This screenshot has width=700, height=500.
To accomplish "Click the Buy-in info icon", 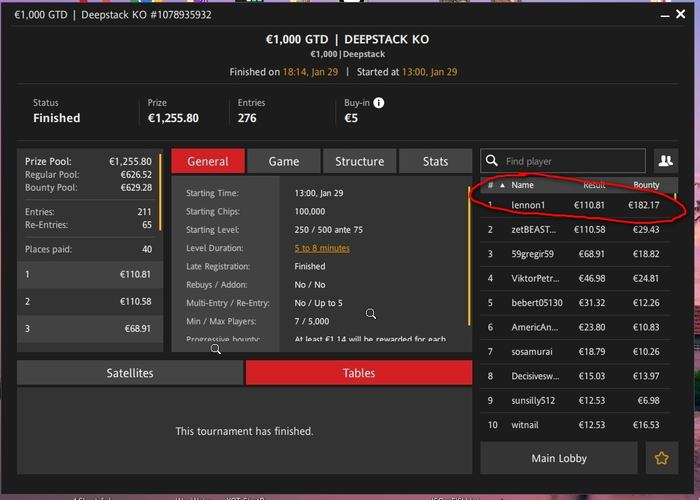I will pos(379,103).
